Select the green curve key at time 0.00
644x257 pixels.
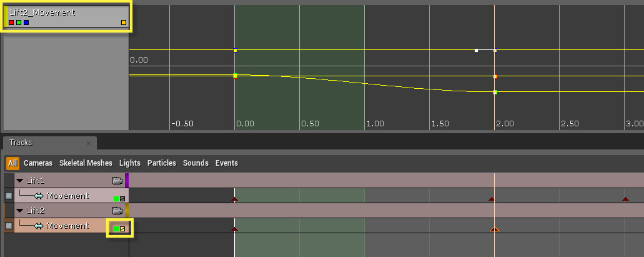click(x=235, y=76)
